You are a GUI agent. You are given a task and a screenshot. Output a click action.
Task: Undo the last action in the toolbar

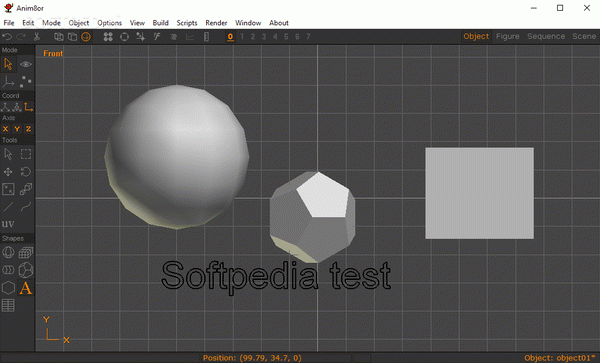point(7,37)
